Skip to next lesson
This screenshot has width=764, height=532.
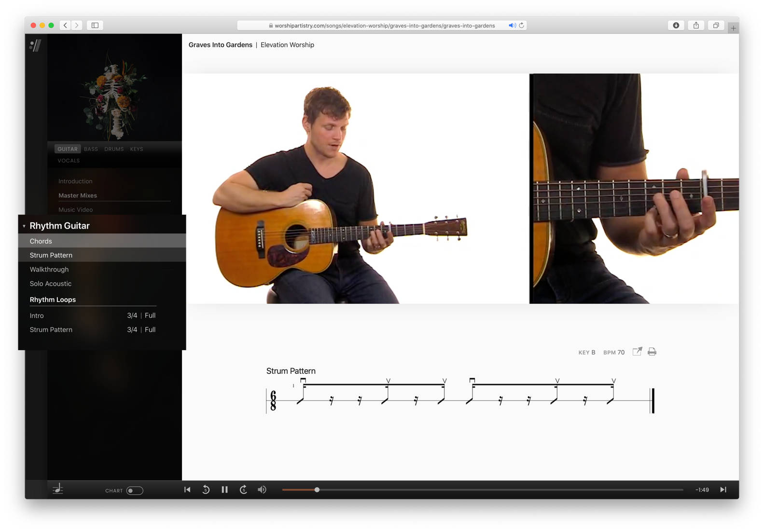tap(723, 490)
